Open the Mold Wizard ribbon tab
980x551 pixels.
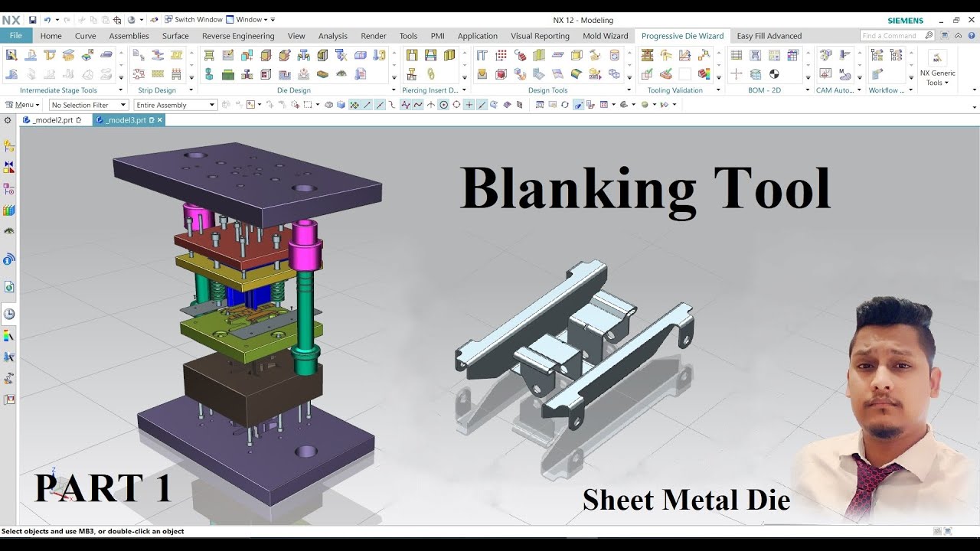pos(605,36)
